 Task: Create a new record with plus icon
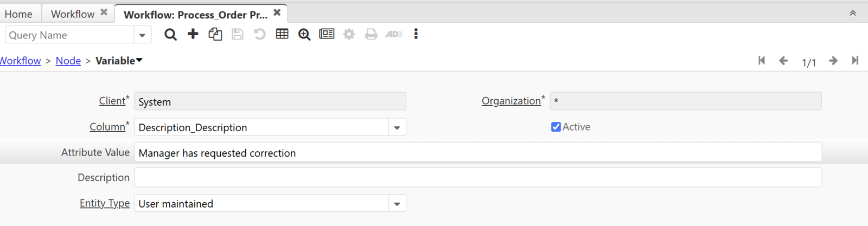point(193,34)
